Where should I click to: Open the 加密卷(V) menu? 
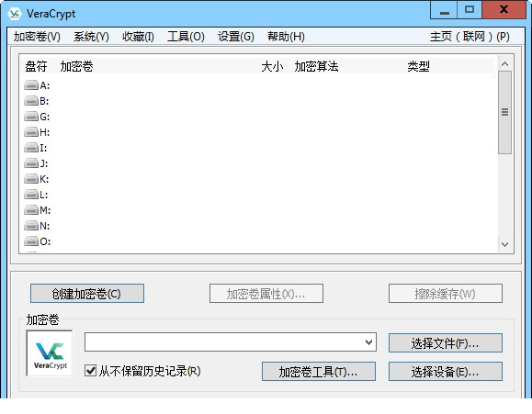click(x=37, y=37)
